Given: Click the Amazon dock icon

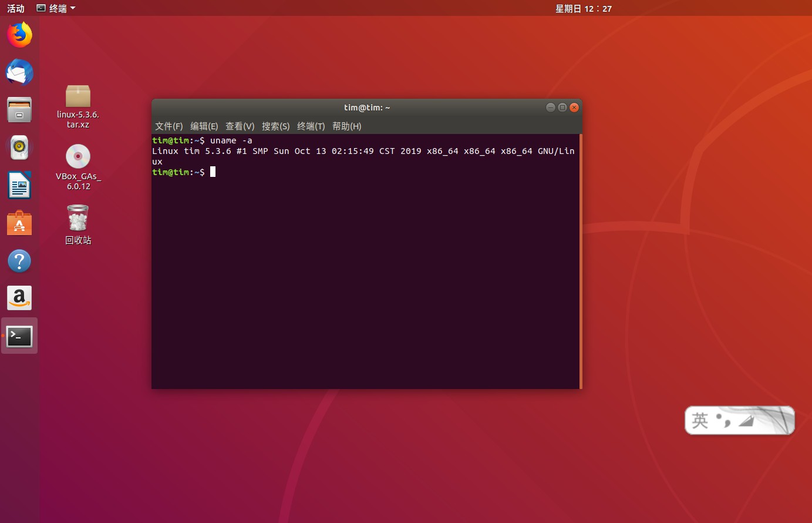Looking at the screenshot, I should [19, 299].
